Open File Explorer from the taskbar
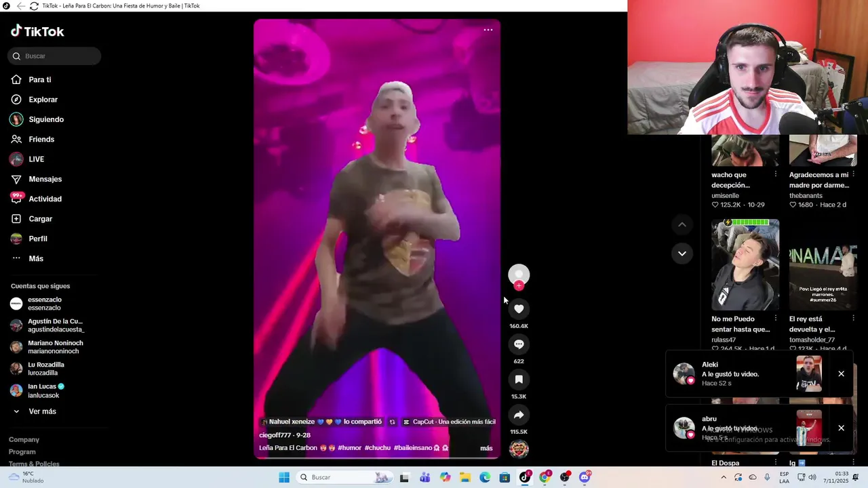 [465, 478]
